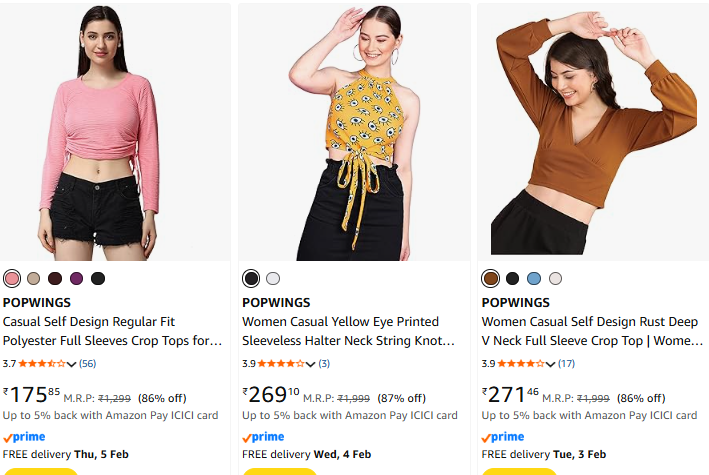Click the star rating icons of the halter top
Screen dimensions: 709x475
tap(281, 363)
